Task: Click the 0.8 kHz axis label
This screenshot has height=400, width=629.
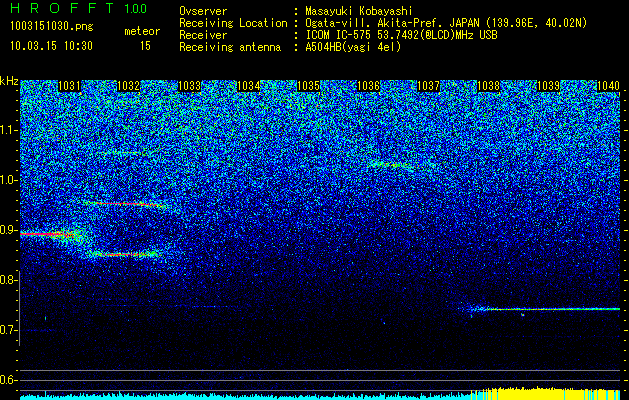Action: (9, 280)
